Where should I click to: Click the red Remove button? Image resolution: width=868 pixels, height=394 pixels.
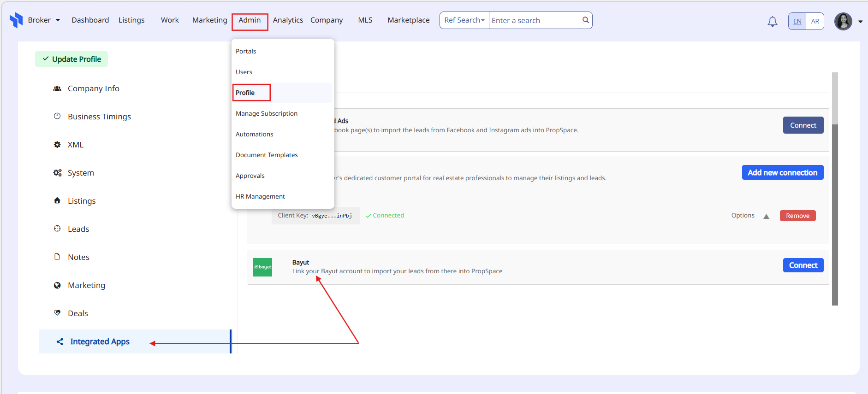point(797,216)
